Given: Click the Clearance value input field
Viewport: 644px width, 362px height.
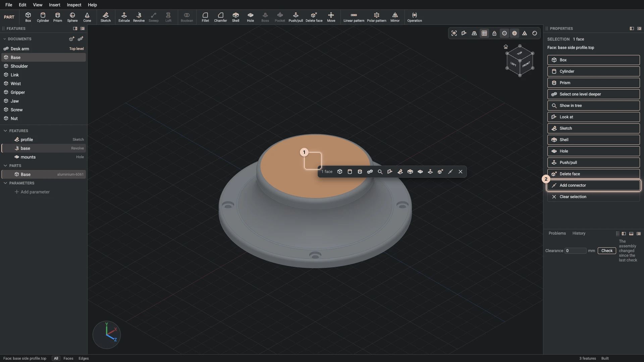Looking at the screenshot, I should pos(576,251).
